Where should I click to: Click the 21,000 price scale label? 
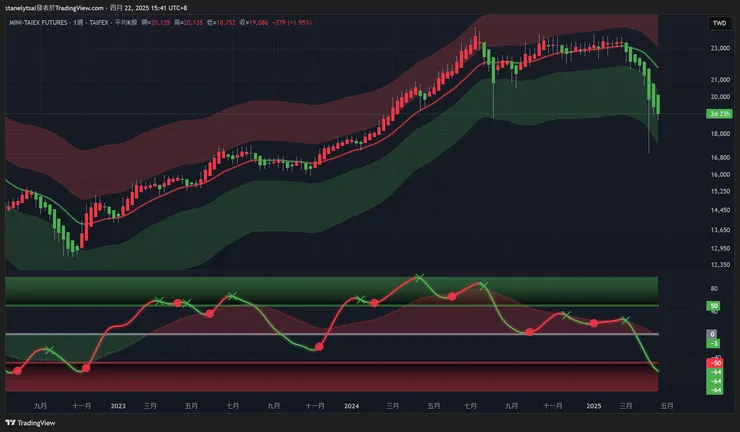tap(720, 80)
